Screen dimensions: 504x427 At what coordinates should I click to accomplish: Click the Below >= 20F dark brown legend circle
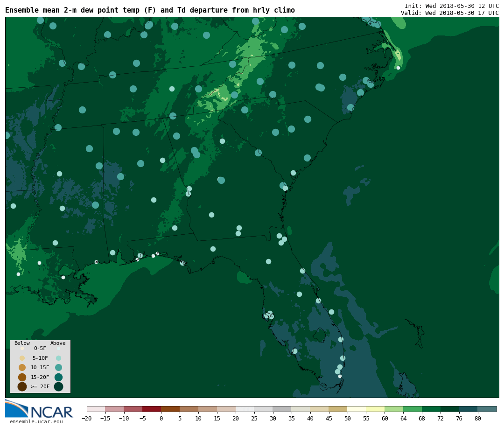click(x=22, y=386)
